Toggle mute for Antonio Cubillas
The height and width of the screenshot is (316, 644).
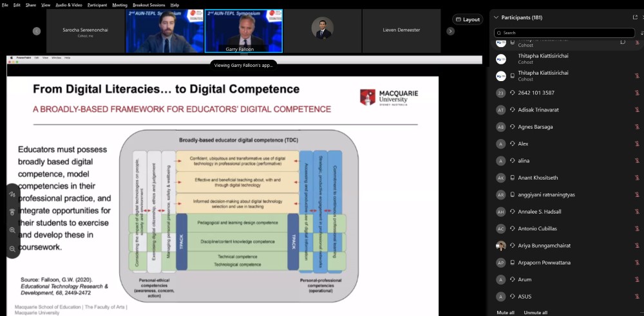click(636, 228)
